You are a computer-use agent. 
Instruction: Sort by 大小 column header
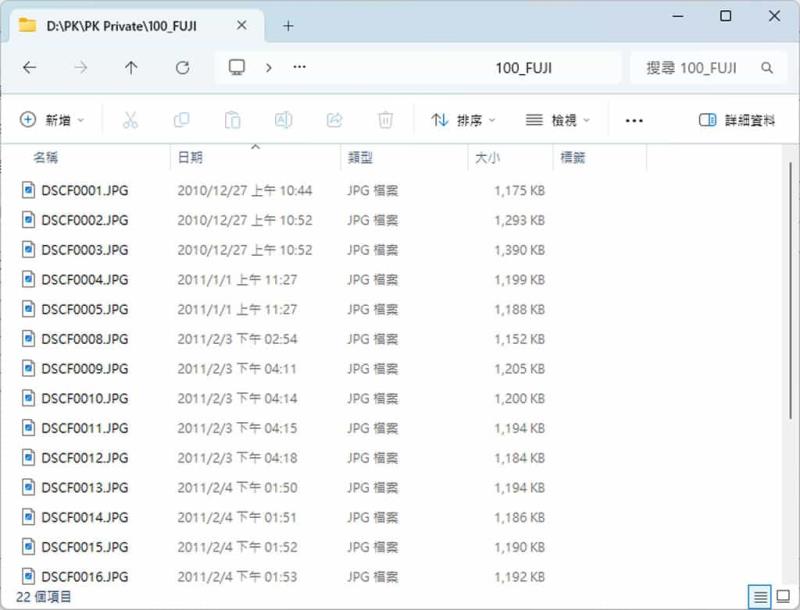[487, 158]
